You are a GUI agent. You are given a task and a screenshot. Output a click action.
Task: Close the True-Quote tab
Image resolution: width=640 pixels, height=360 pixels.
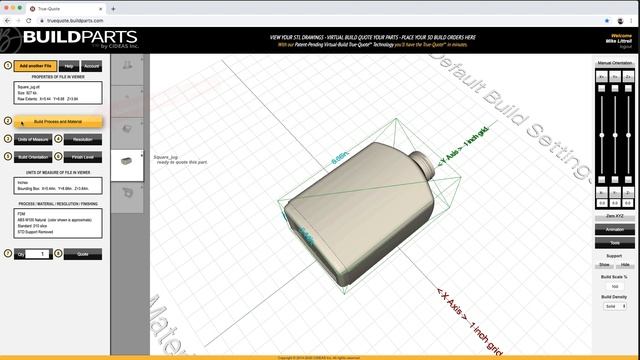(101, 9)
